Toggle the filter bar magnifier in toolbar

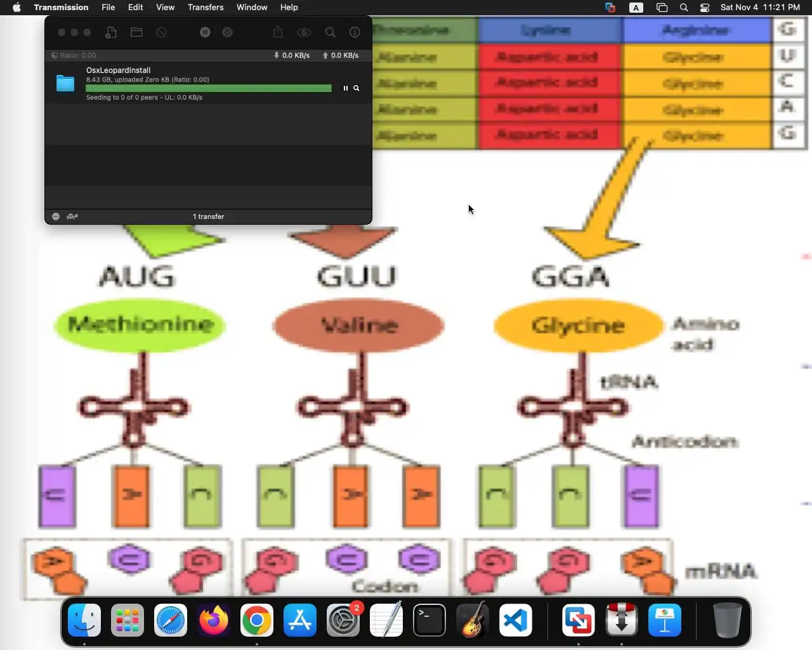(x=331, y=32)
